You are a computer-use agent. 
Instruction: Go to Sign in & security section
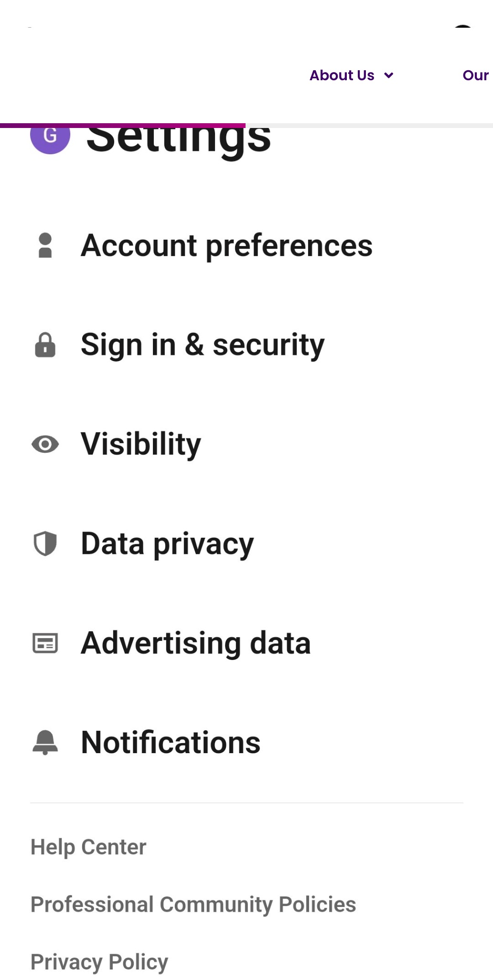click(203, 345)
